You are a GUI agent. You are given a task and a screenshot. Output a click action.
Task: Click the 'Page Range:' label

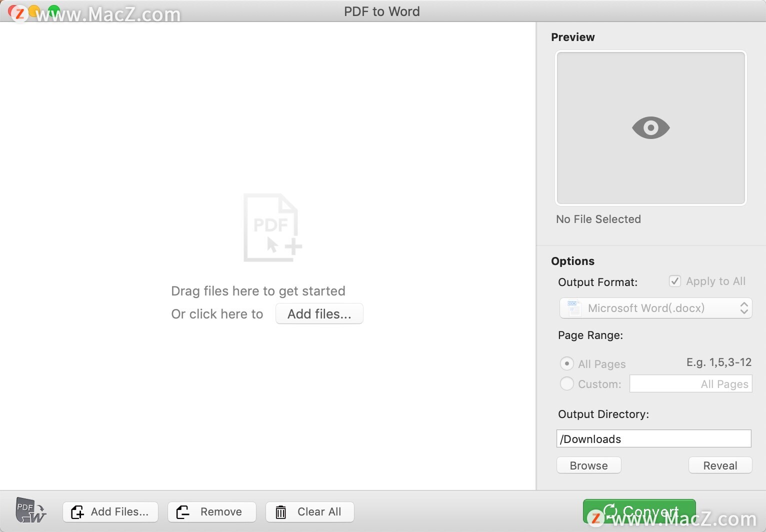click(x=590, y=335)
